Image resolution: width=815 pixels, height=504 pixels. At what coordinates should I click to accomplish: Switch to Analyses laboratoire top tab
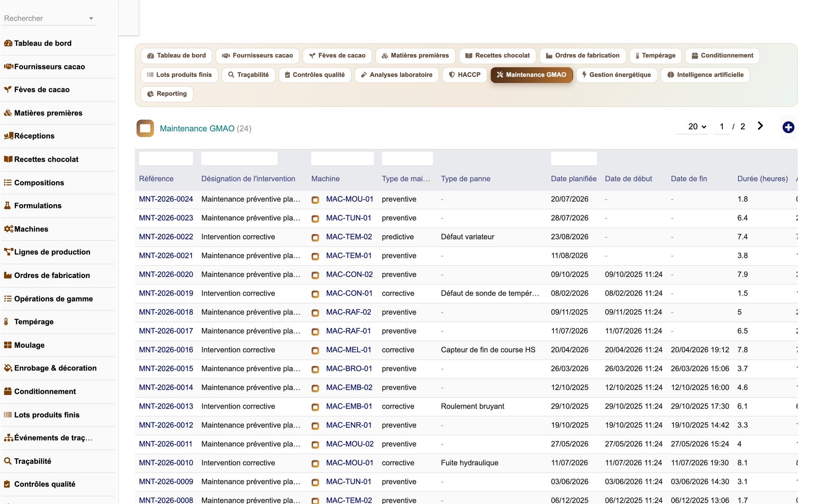tap(397, 75)
